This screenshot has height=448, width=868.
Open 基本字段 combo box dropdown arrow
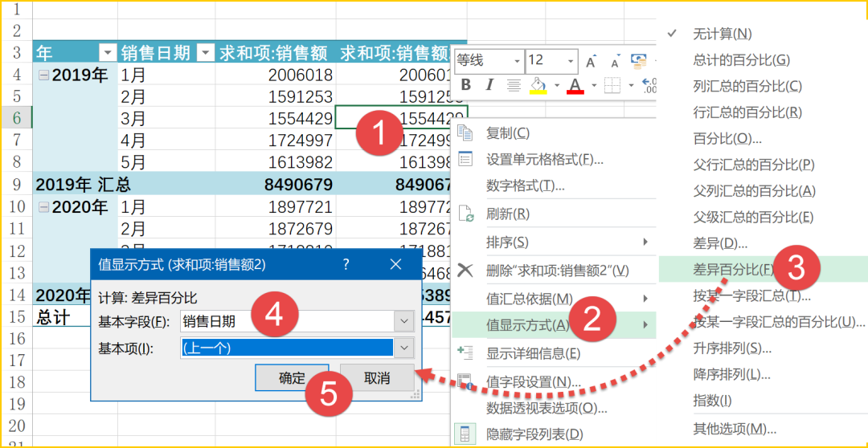click(x=404, y=321)
